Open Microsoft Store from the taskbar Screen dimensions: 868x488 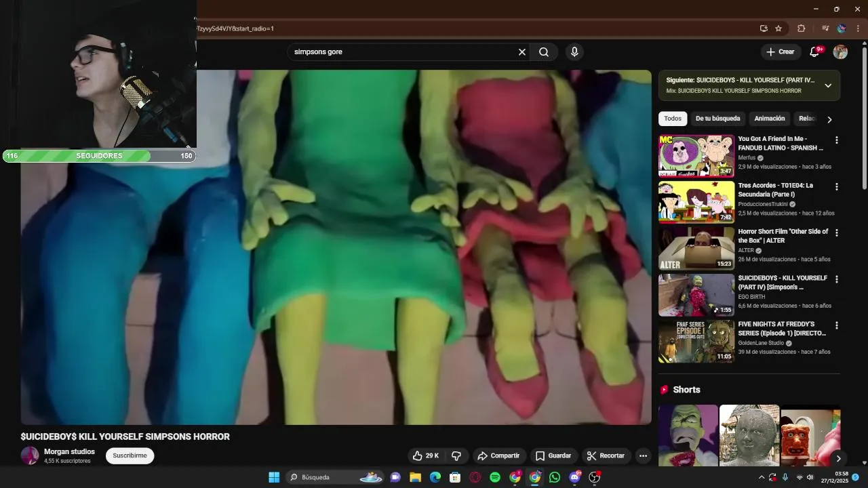point(455,477)
